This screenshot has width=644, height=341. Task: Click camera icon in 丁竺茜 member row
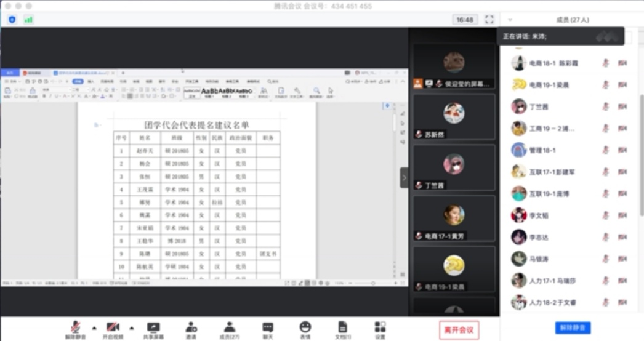(622, 107)
